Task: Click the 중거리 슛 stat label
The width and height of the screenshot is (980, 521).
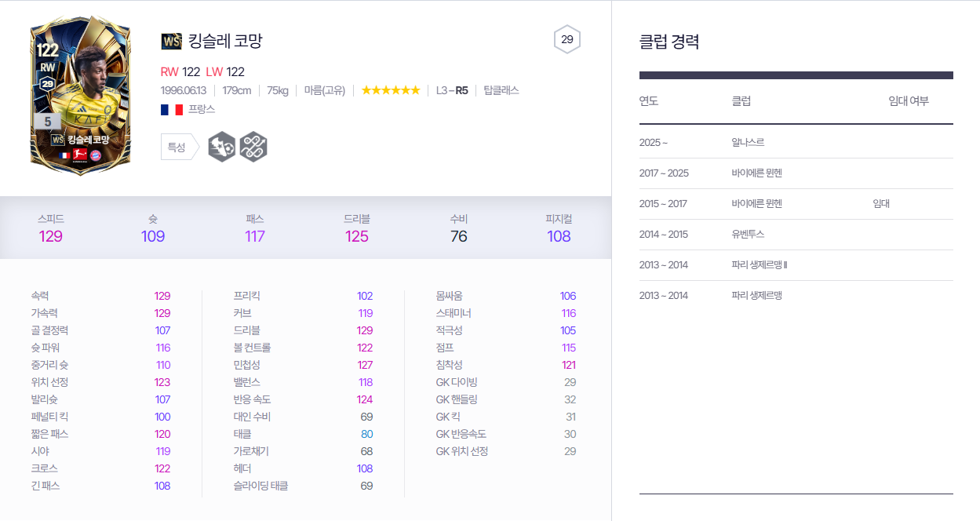Action: point(49,365)
